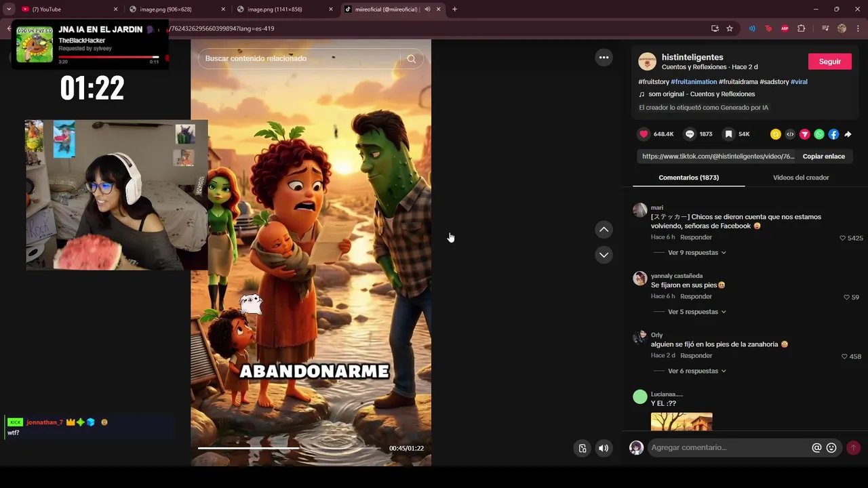Click the video URL text field

coord(718,157)
